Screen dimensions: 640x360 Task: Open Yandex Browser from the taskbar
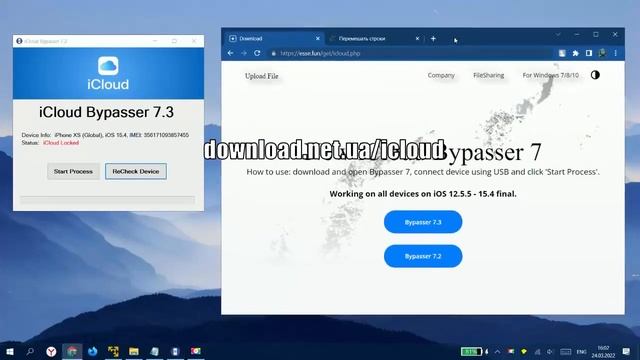[x=51, y=351]
